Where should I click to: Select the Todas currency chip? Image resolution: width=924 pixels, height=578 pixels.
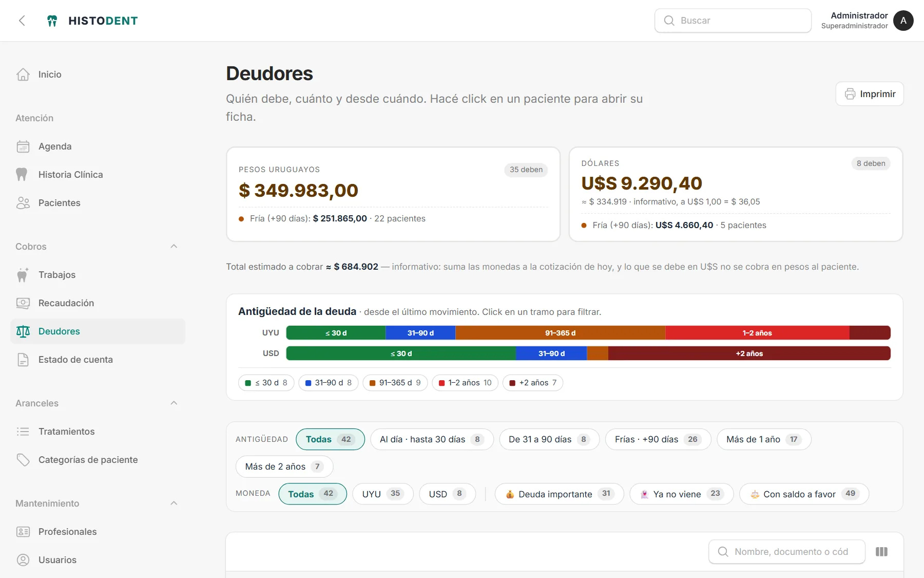click(313, 494)
